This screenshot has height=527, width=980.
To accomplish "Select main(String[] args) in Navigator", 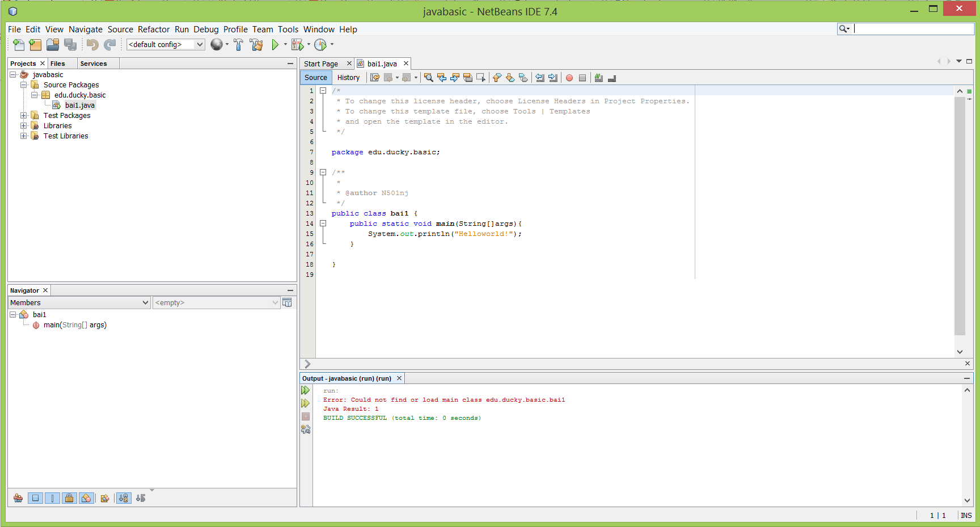I will pyautogui.click(x=75, y=325).
